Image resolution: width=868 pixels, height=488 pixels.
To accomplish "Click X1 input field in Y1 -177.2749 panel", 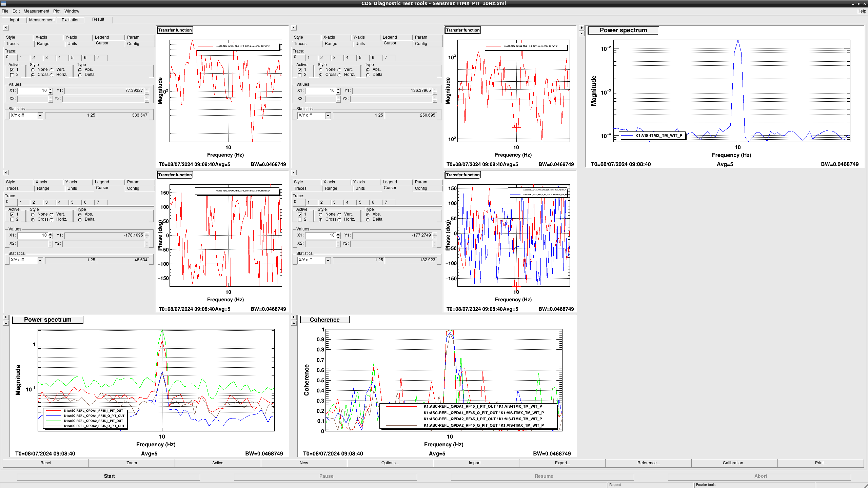I will [x=321, y=236].
